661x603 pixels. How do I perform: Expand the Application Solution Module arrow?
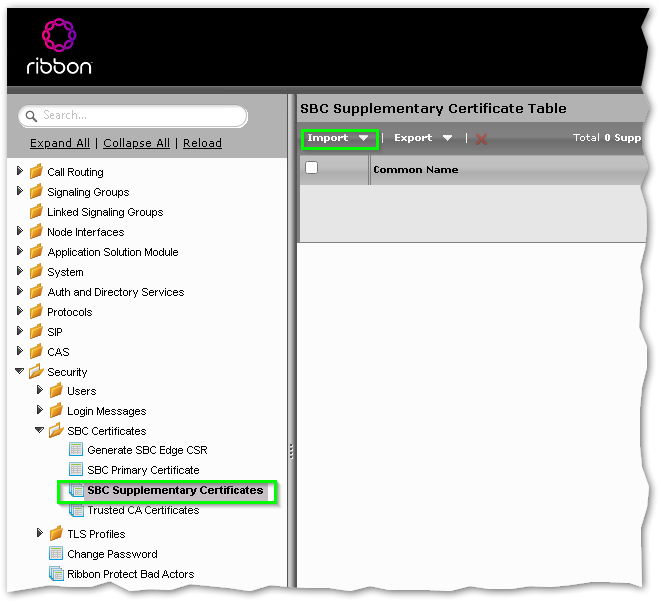point(19,251)
